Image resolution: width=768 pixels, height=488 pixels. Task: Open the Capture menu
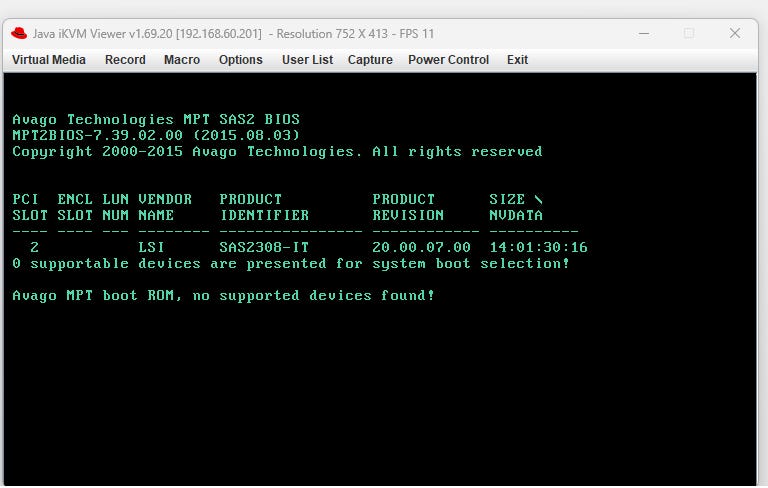[x=370, y=60]
